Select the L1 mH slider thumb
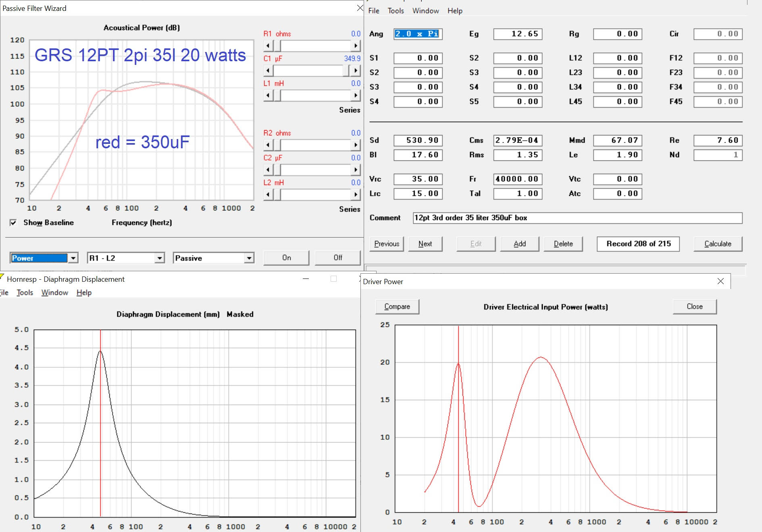 point(277,96)
